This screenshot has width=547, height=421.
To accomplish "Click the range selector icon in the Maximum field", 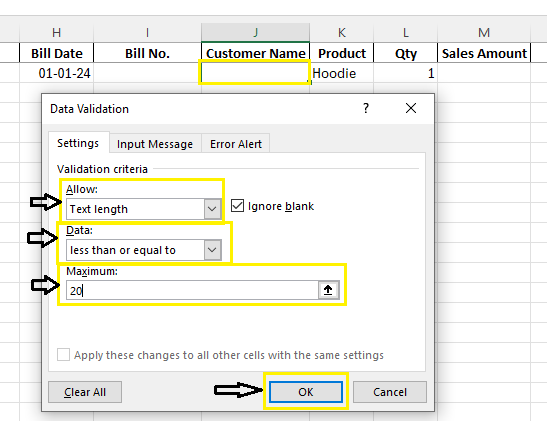I will (x=328, y=290).
